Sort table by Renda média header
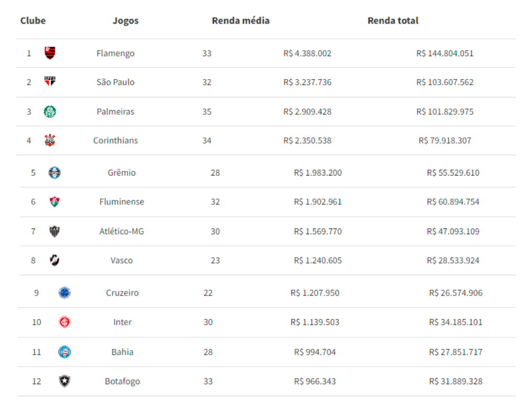Viewport: 532px width, 404px height. point(241,21)
